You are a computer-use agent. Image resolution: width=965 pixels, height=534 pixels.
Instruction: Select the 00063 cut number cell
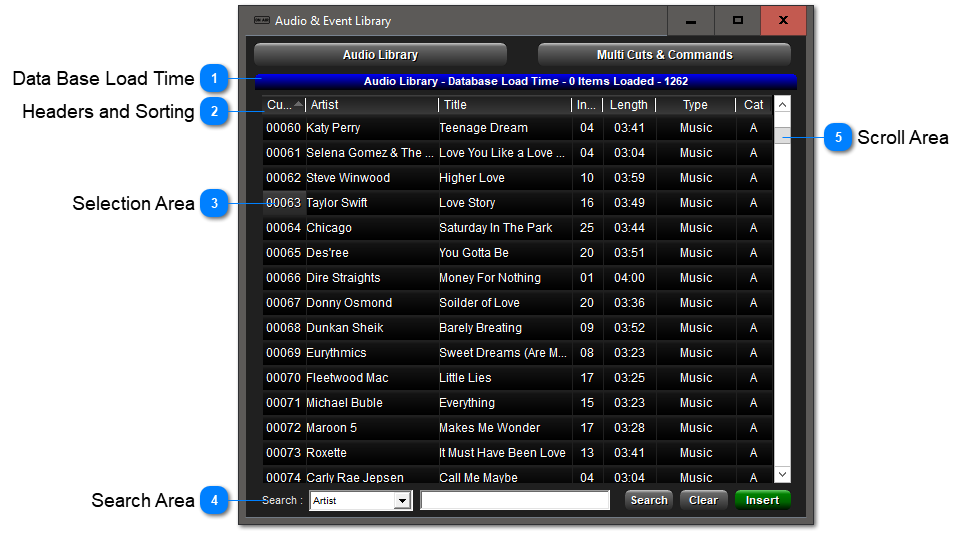(284, 203)
